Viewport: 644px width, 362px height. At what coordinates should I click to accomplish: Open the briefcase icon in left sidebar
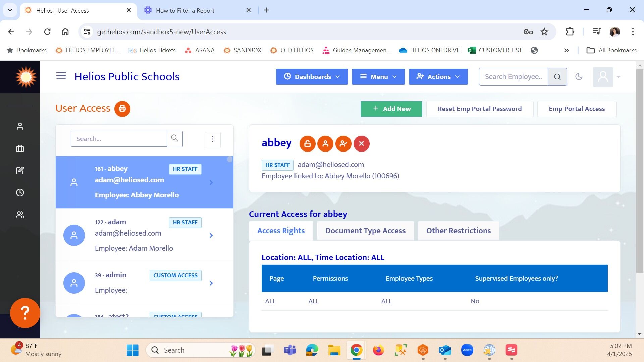20,148
